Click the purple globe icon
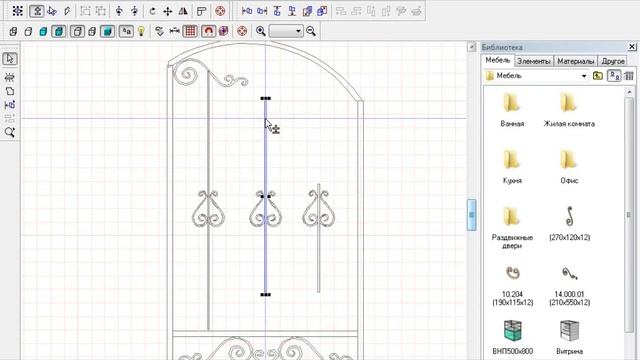 coord(224,31)
